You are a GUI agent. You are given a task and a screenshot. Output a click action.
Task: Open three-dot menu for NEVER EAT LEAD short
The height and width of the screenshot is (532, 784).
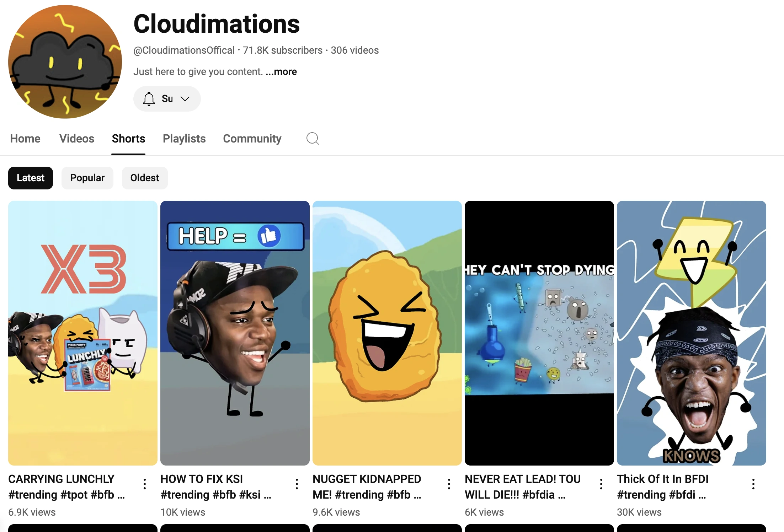pos(601,484)
